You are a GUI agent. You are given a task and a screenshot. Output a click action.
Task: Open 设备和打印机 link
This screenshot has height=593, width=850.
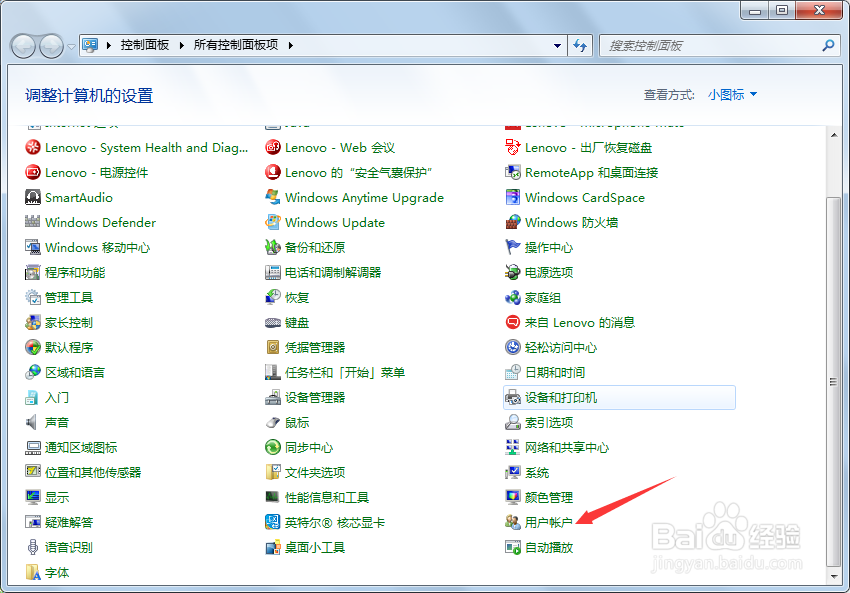coord(561,397)
